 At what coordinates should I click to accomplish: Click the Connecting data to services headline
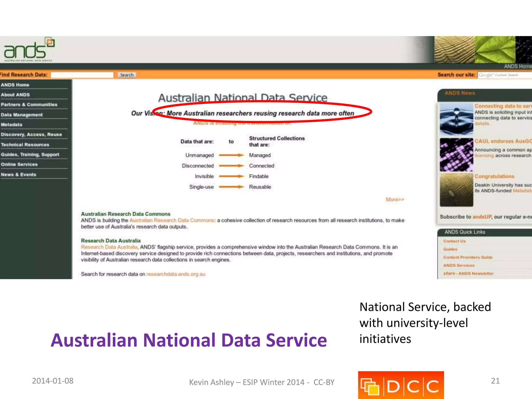(x=503, y=106)
